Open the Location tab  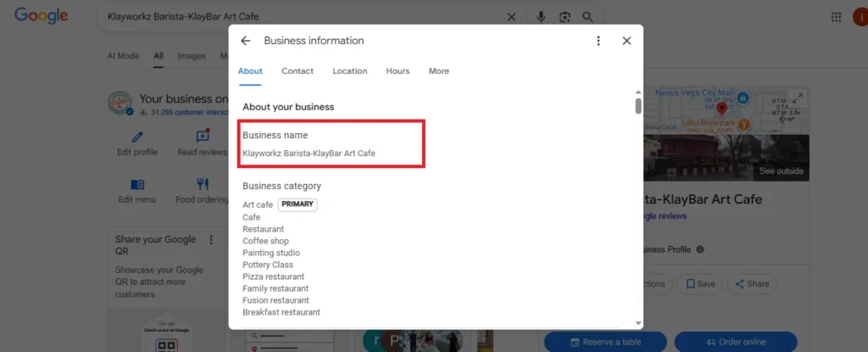tap(350, 71)
